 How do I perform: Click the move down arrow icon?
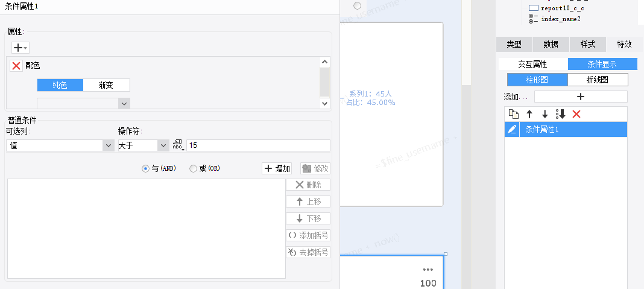tap(545, 114)
